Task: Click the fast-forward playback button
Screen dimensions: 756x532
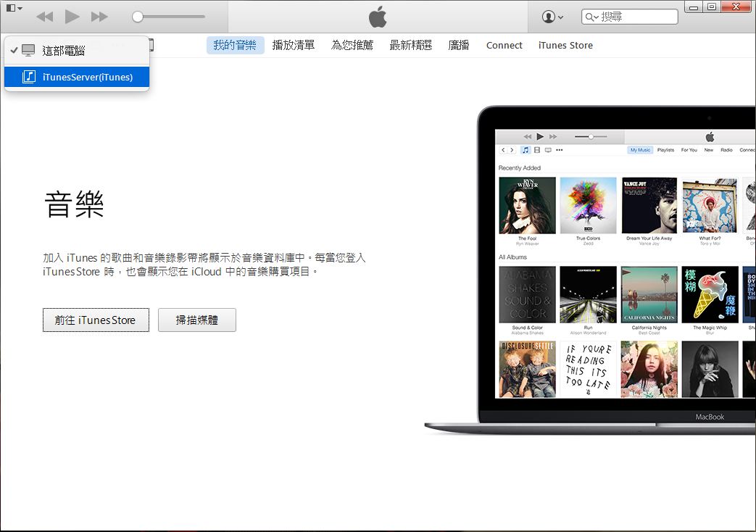Action: click(99, 17)
